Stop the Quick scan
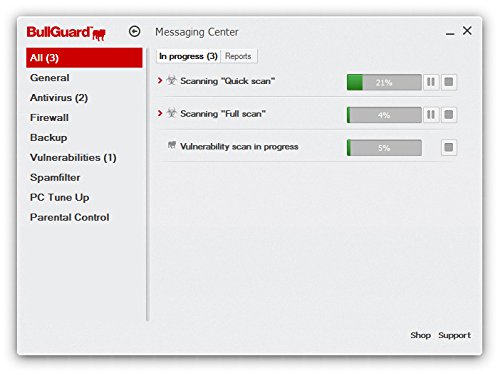 [x=449, y=82]
